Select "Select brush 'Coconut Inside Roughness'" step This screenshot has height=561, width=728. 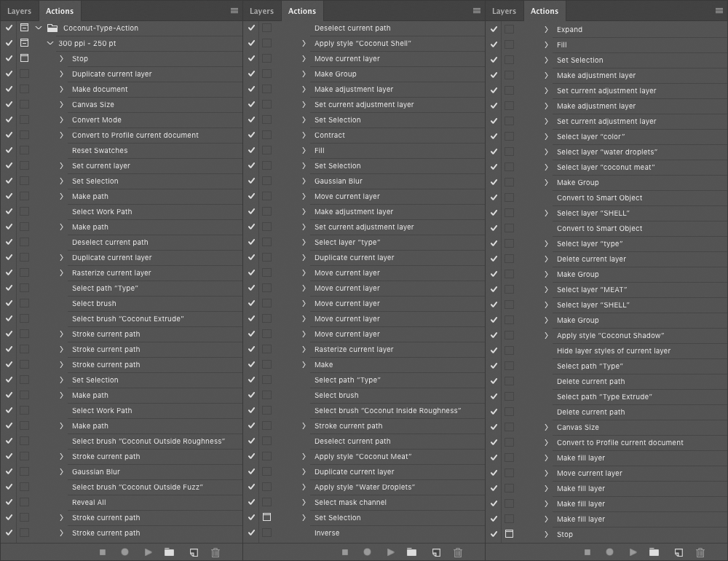pyautogui.click(x=388, y=410)
